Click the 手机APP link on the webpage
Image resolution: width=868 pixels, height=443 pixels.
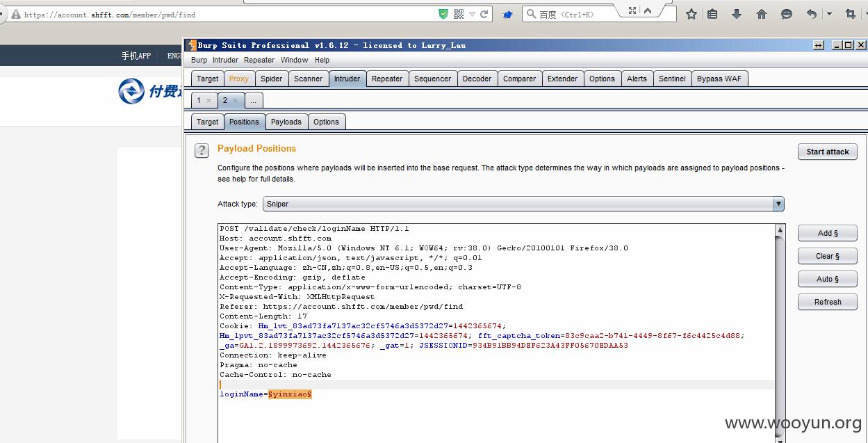click(x=136, y=56)
